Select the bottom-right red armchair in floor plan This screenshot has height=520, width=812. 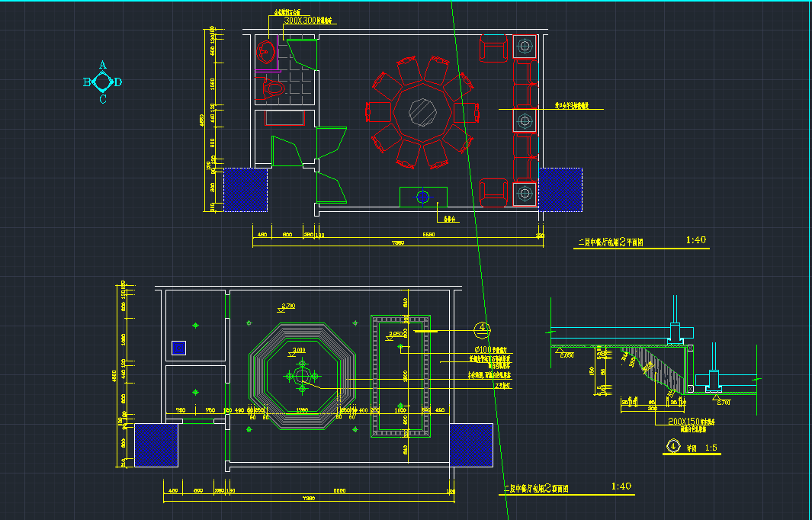click(493, 193)
